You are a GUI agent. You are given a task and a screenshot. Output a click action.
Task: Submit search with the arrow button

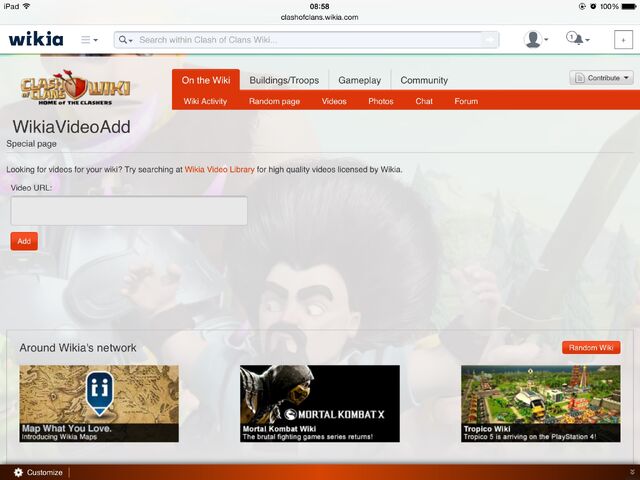coord(489,40)
